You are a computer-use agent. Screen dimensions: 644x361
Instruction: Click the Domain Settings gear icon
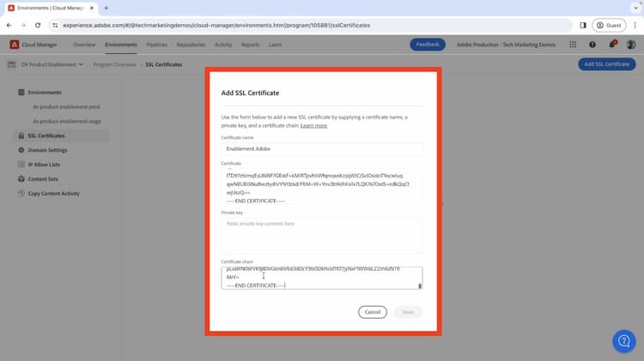pos(21,150)
